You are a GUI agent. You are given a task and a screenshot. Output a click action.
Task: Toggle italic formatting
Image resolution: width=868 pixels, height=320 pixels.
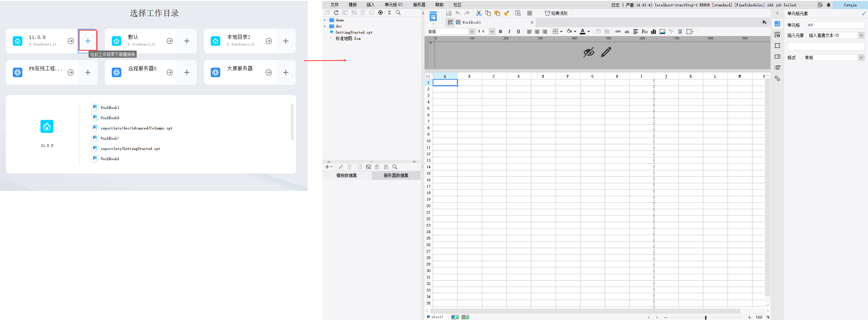(x=509, y=31)
